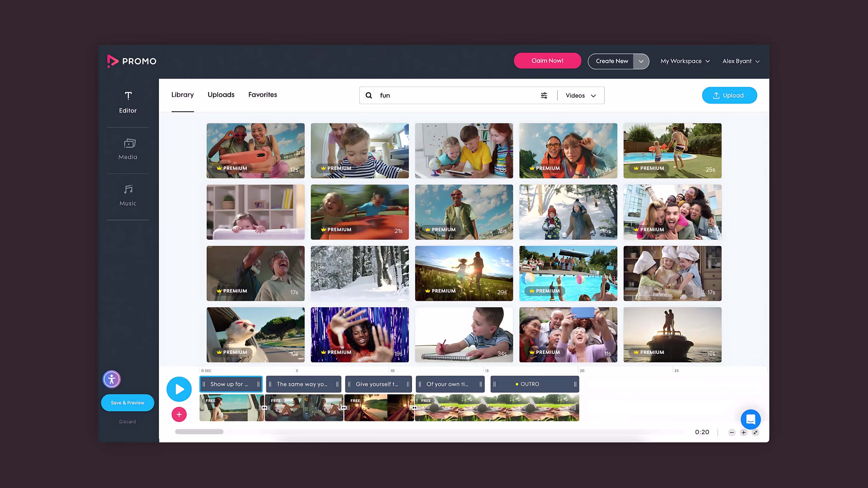Select third timeline clip with sunset colors
The image size is (868, 488).
pyautogui.click(x=379, y=408)
